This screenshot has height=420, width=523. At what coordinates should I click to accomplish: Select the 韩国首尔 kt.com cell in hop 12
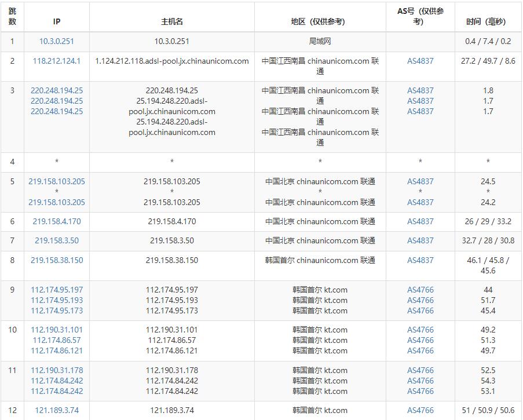(320, 410)
